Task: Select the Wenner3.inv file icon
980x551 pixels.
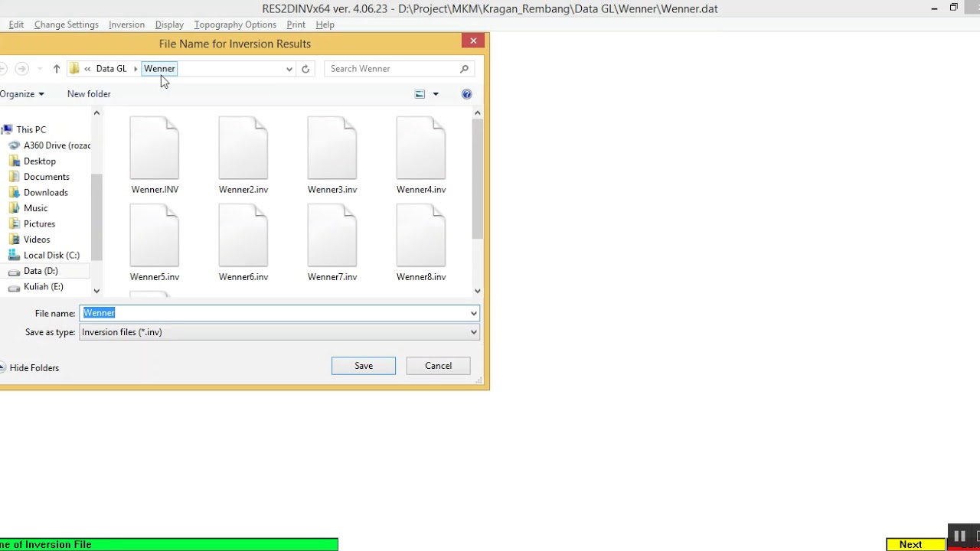Action: (x=332, y=148)
